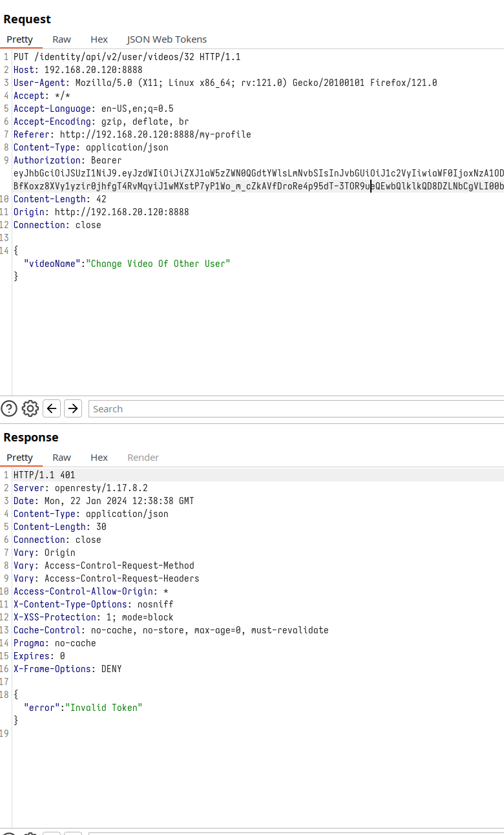This screenshot has width=504, height=835.
Task: Click the Referer header URL in request
Action: pos(155,134)
